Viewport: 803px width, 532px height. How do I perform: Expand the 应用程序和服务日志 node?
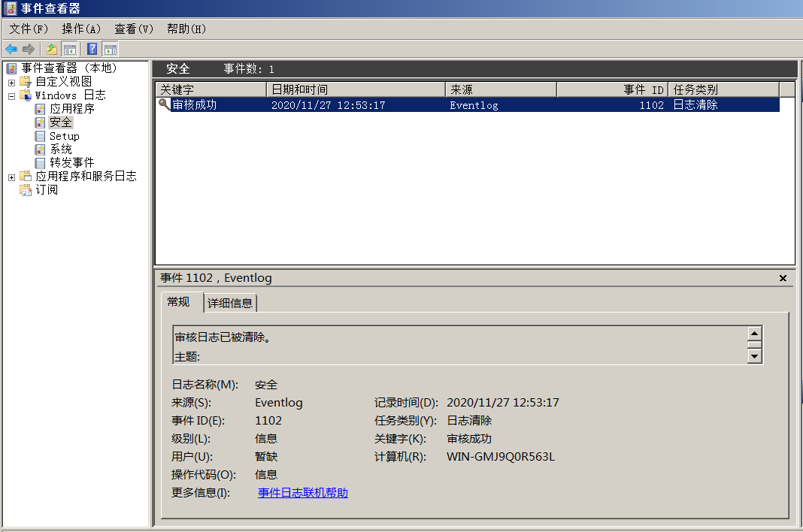click(12, 176)
